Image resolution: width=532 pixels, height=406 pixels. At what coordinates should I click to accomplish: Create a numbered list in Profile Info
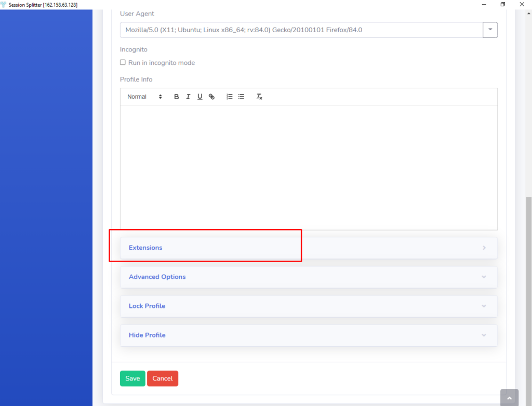point(229,97)
